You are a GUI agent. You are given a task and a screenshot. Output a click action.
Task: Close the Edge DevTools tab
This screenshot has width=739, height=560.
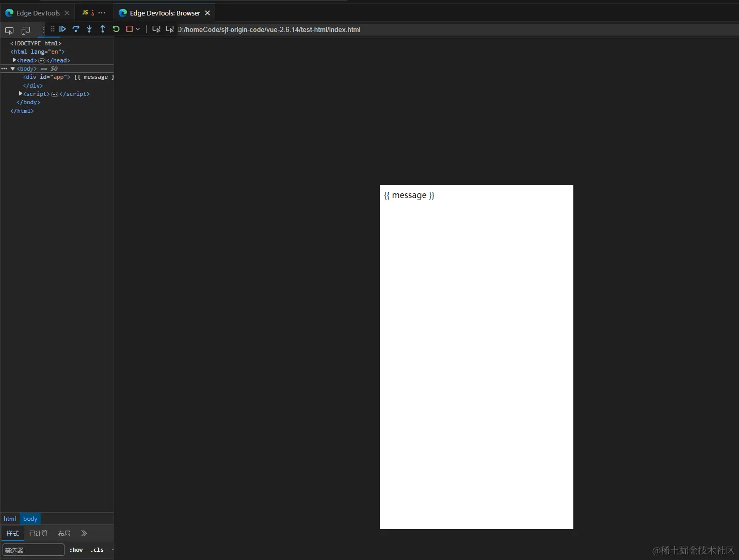67,13
